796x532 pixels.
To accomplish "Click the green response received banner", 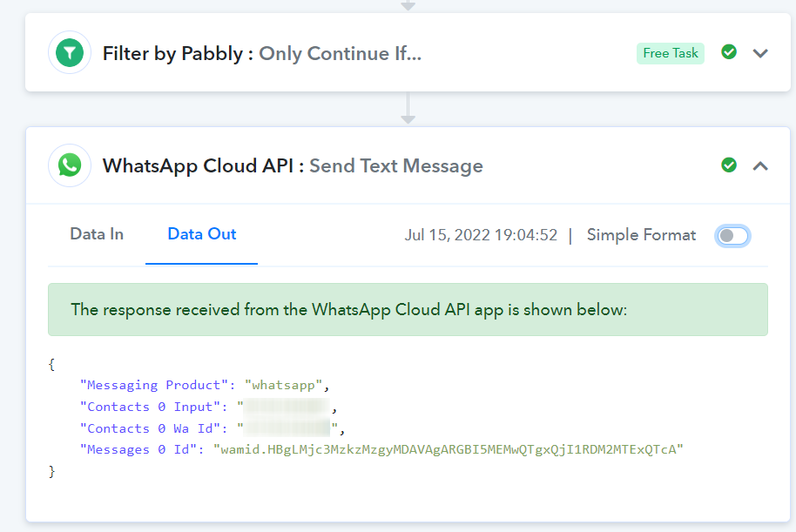I will click(408, 310).
